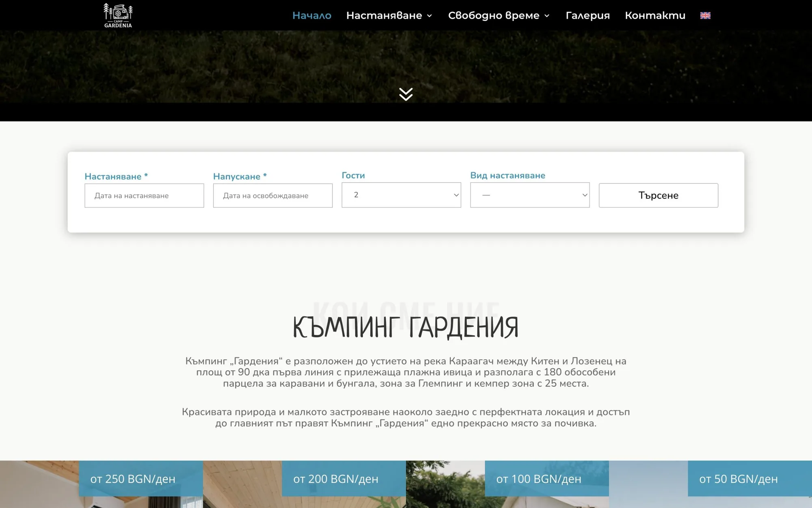Open the Начало menu item

coord(312,15)
